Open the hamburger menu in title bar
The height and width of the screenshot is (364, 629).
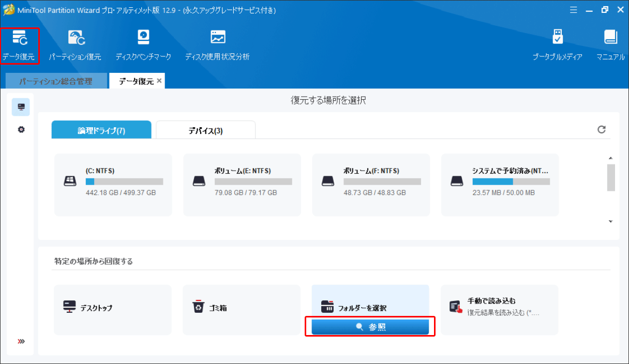pos(574,10)
